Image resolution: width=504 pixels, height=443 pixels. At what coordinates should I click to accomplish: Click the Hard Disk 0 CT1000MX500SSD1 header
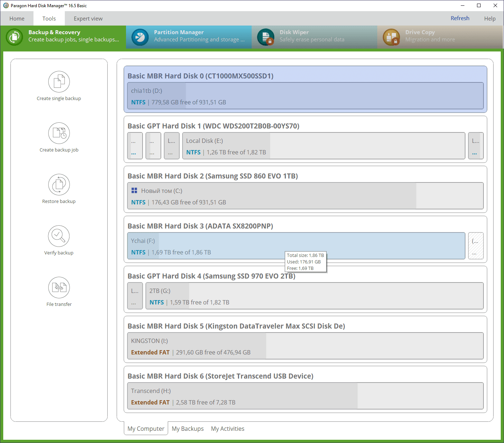coord(201,76)
